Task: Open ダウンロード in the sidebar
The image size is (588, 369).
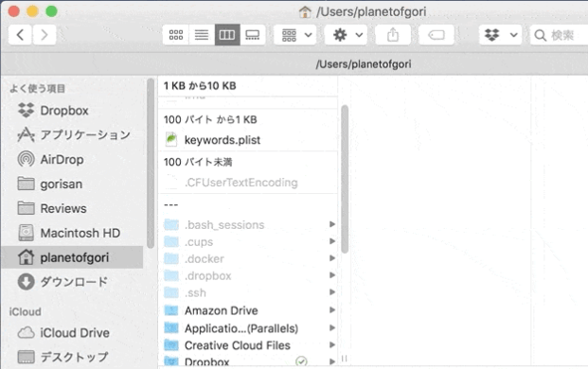Action: pos(72,282)
